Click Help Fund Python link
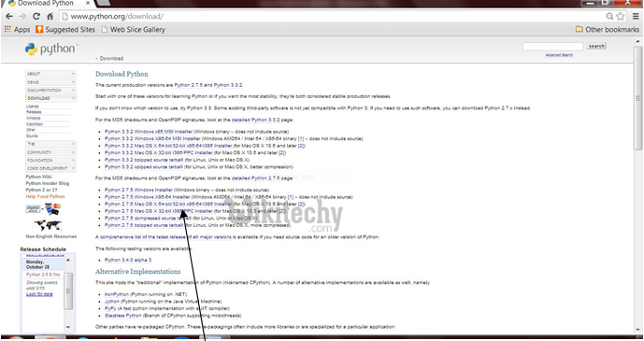644x341 pixels. [45, 196]
